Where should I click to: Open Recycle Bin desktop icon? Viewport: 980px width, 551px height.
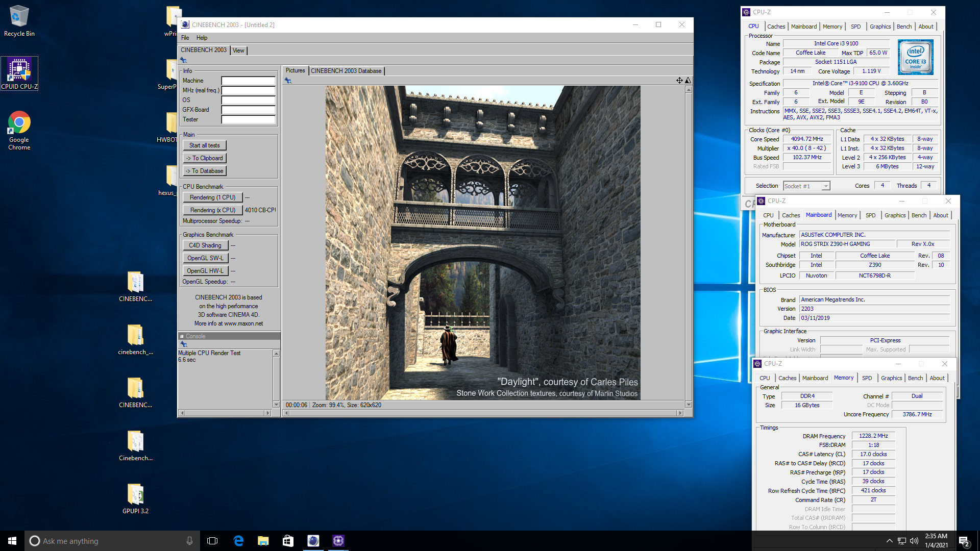pos(19,21)
